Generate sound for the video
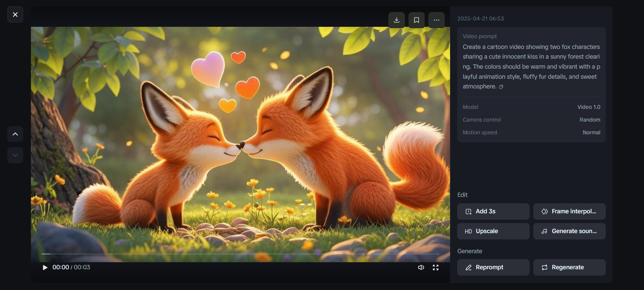 pos(569,231)
